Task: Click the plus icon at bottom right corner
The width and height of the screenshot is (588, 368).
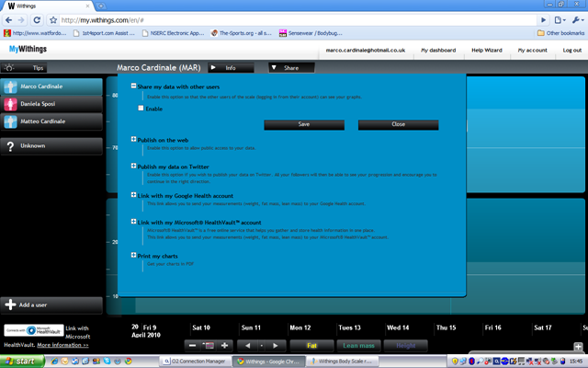Action: [x=578, y=347]
